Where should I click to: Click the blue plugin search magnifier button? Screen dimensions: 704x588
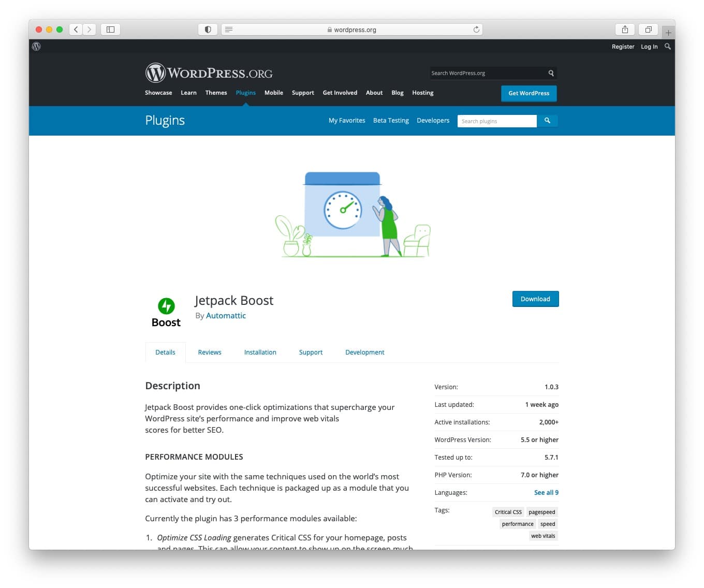coord(547,121)
